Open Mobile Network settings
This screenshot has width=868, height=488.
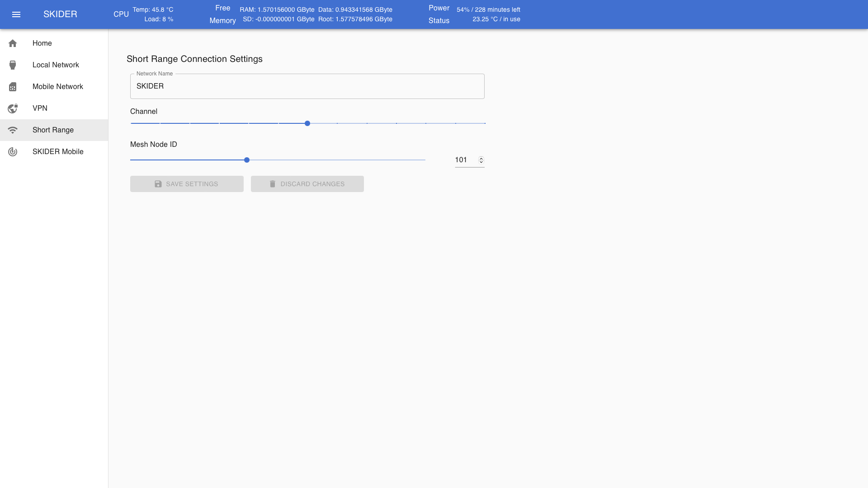point(54,87)
